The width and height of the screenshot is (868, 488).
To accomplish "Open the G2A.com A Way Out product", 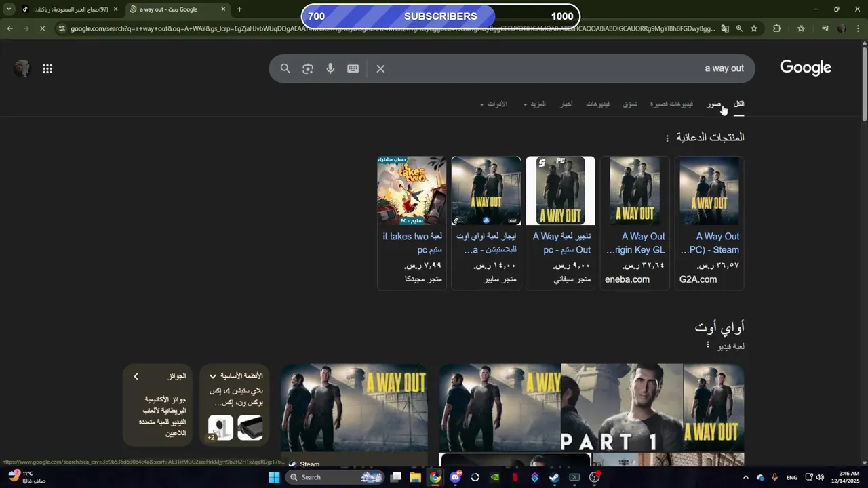I will coord(709,223).
